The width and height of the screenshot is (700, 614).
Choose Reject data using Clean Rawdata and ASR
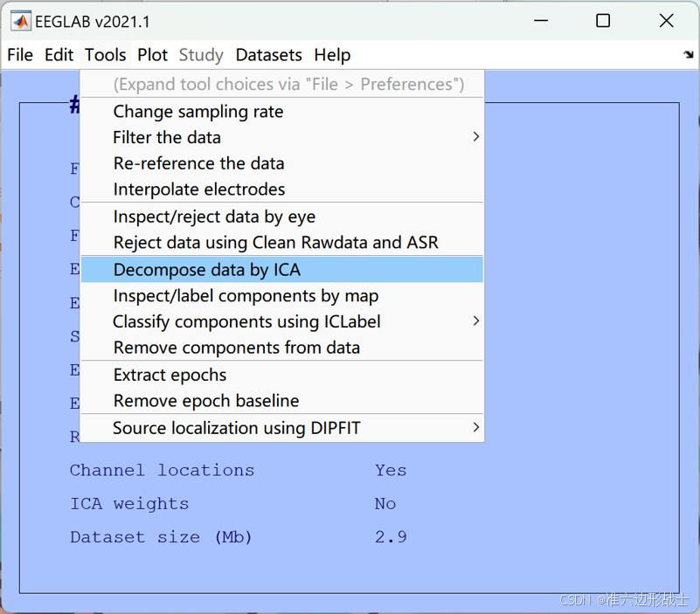click(281, 242)
